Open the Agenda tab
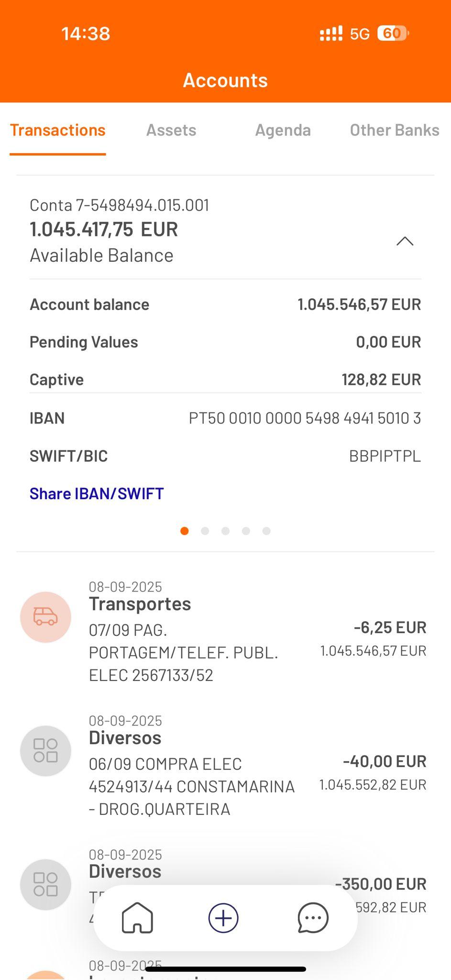This screenshot has width=451, height=980. (x=283, y=130)
